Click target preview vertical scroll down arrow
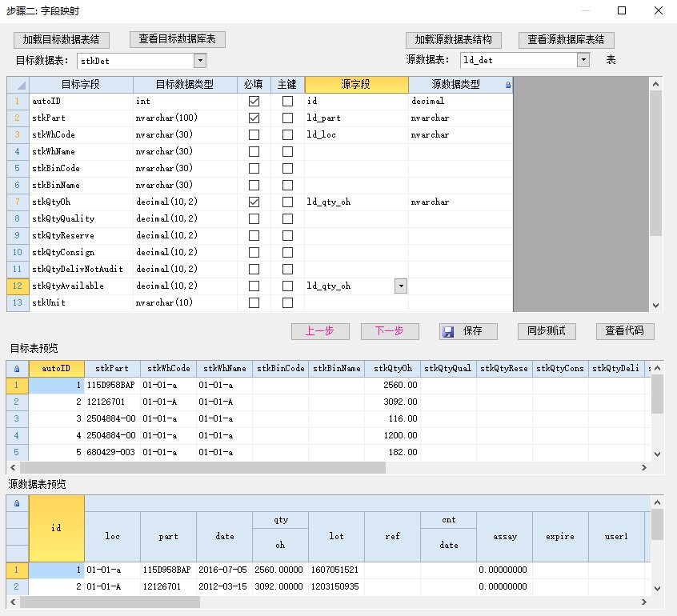The width and height of the screenshot is (677, 616). click(657, 454)
